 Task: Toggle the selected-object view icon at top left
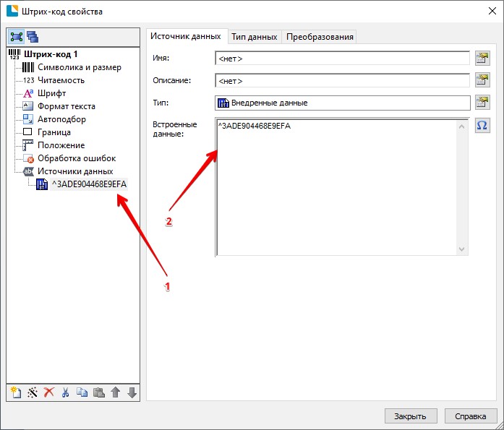[x=16, y=37]
